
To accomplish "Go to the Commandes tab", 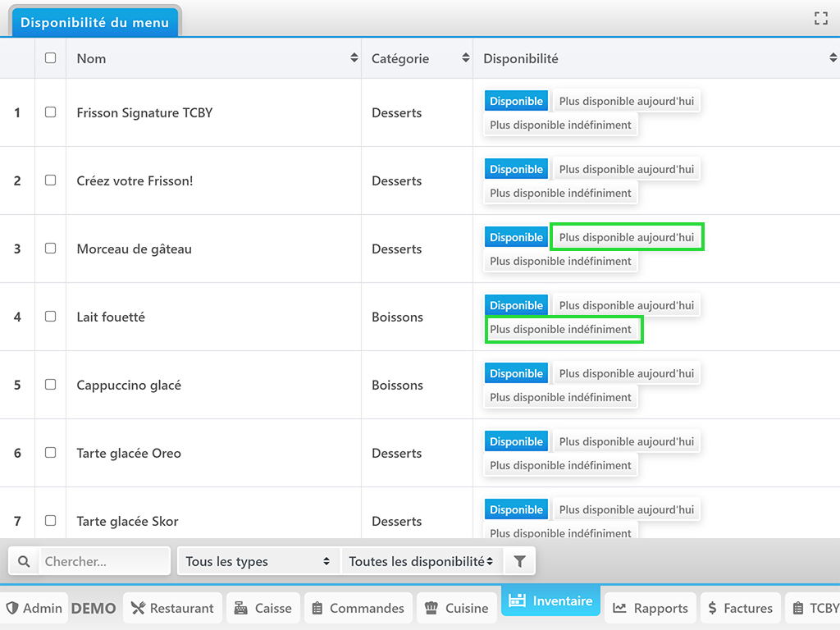I will pos(358,608).
